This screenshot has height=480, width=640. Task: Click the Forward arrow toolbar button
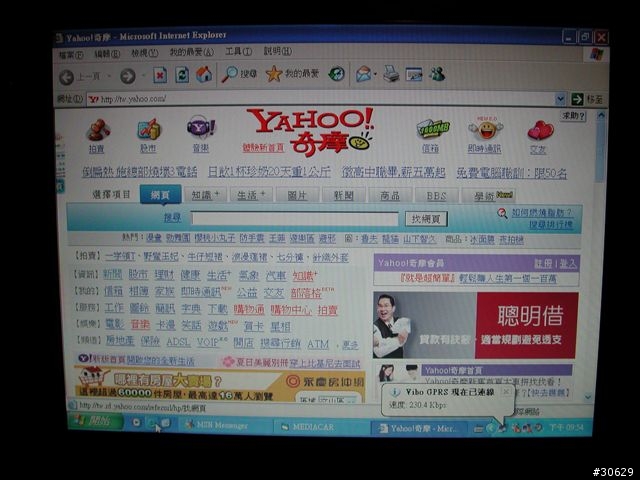pyautogui.click(x=128, y=76)
